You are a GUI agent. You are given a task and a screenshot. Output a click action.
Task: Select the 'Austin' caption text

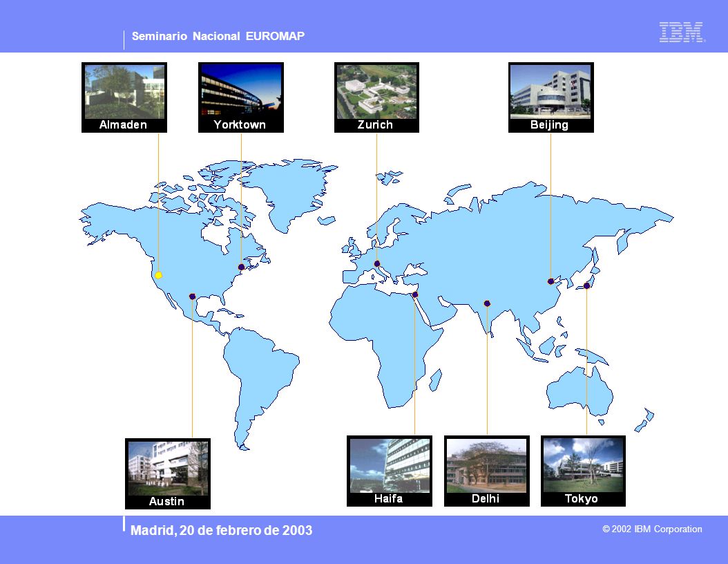pos(166,501)
